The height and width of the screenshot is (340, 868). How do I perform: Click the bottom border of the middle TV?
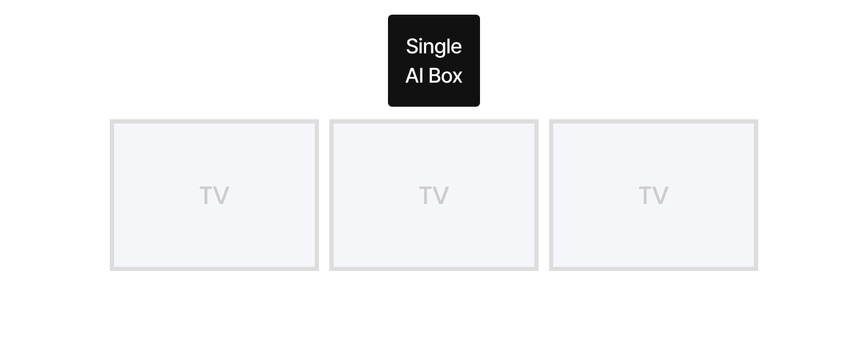pos(434,269)
